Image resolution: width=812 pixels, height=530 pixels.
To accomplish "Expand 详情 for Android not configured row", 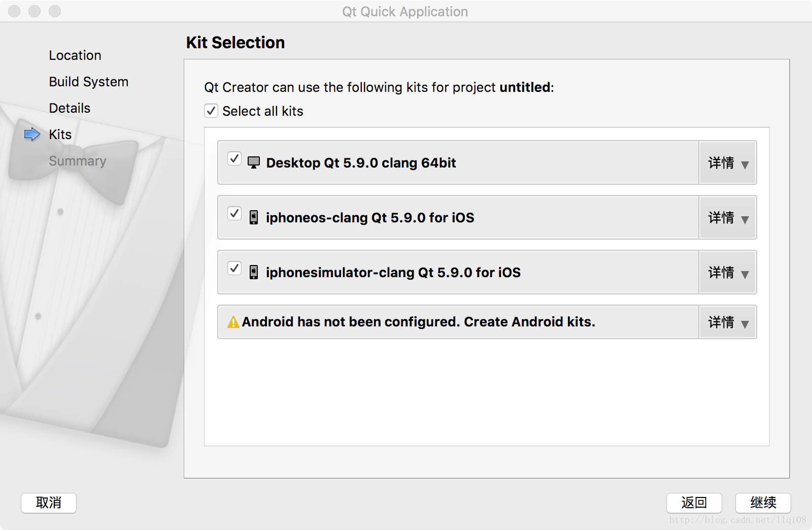I will [x=728, y=322].
